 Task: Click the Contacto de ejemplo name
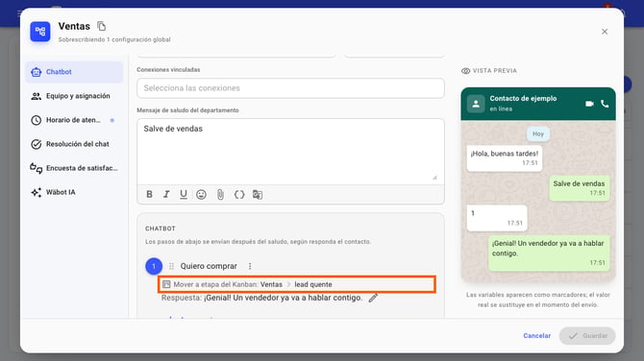[x=523, y=99]
